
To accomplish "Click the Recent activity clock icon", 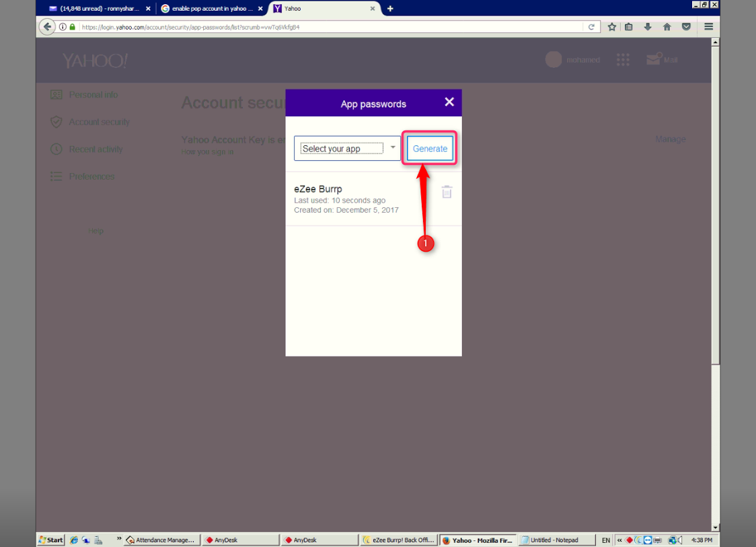I will [56, 149].
